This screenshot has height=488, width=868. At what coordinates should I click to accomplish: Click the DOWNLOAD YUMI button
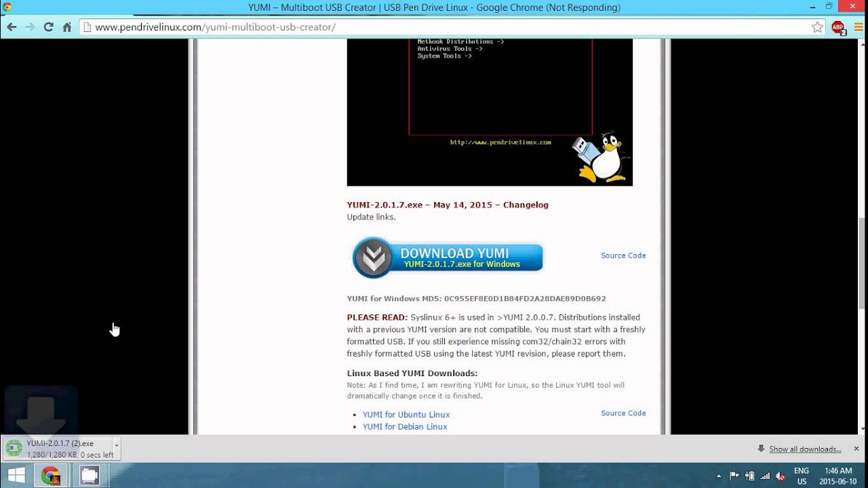(448, 258)
